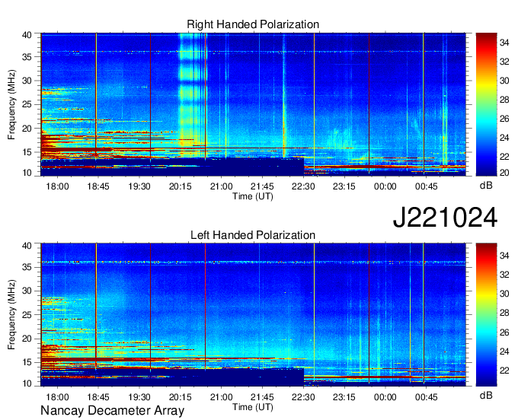Click 23:15 time tick on left-handed plot
Screen dimensions: 518x420
344,397
